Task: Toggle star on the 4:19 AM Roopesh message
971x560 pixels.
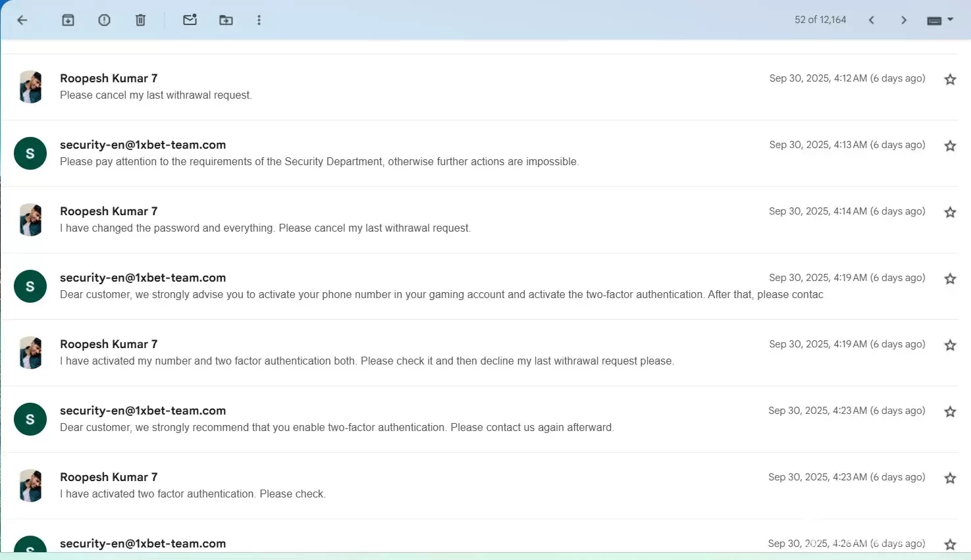Action: pyautogui.click(x=950, y=345)
